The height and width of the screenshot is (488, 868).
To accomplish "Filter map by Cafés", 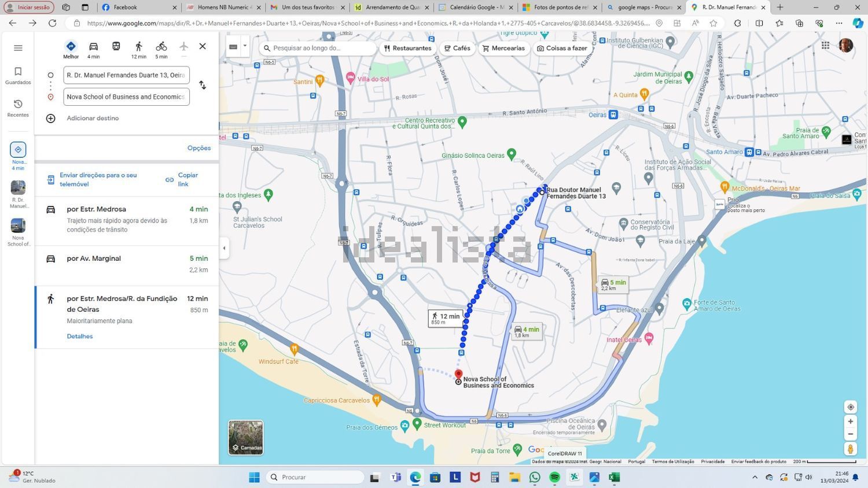I will tap(457, 48).
